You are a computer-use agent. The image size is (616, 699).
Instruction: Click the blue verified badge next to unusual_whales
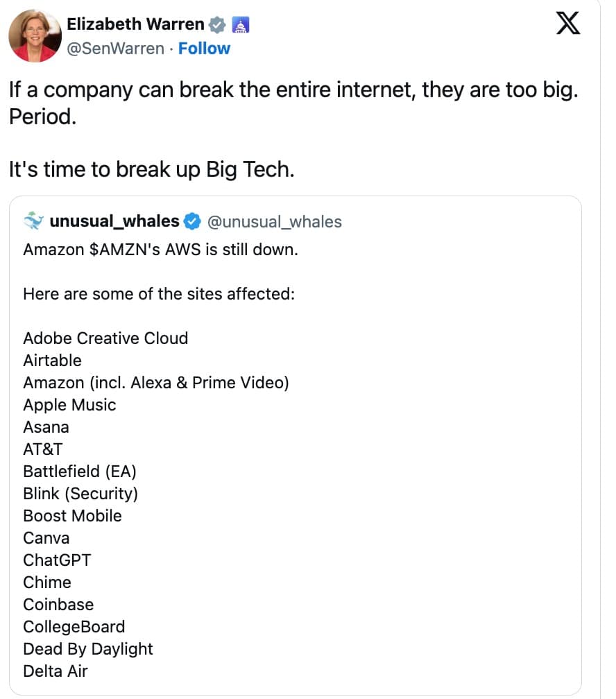point(194,222)
